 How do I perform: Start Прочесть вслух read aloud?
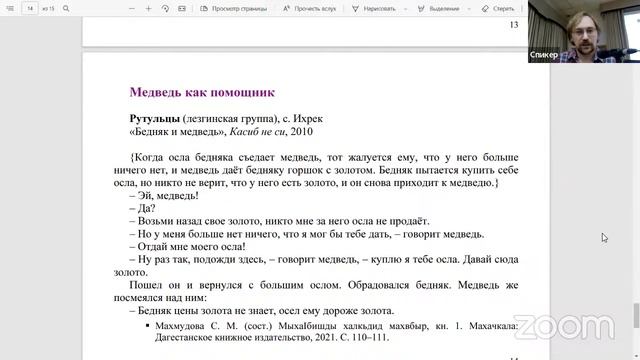309,8
